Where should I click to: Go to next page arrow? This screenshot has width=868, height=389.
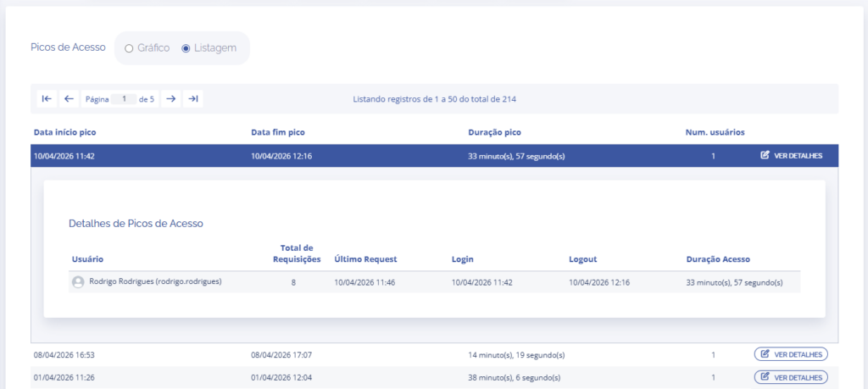[x=170, y=99]
